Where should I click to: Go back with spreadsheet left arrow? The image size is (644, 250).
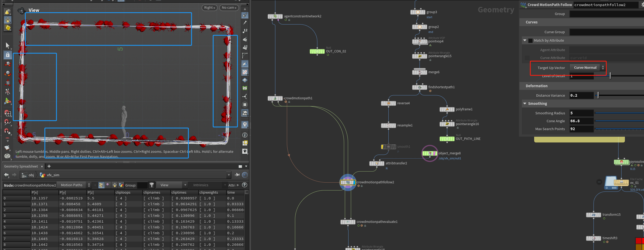click(x=7, y=175)
